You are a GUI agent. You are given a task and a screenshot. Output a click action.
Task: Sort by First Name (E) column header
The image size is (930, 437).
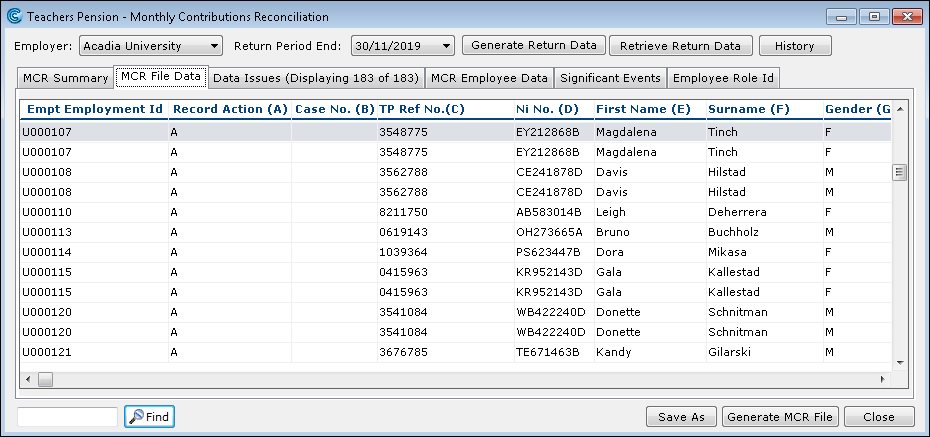(651, 110)
